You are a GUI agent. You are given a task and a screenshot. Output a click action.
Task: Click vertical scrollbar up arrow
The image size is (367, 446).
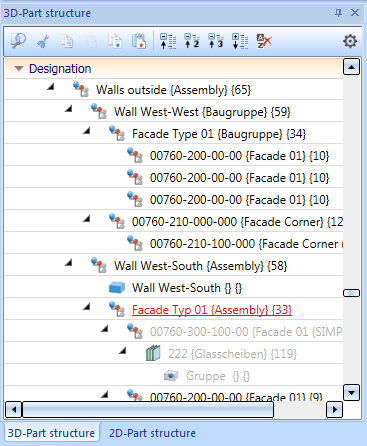coord(351,66)
